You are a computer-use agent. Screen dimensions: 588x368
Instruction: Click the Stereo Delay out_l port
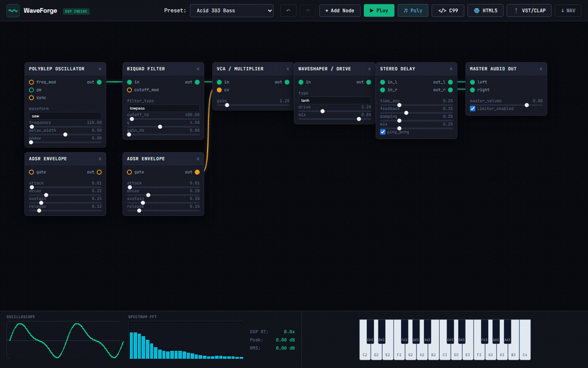pos(450,82)
